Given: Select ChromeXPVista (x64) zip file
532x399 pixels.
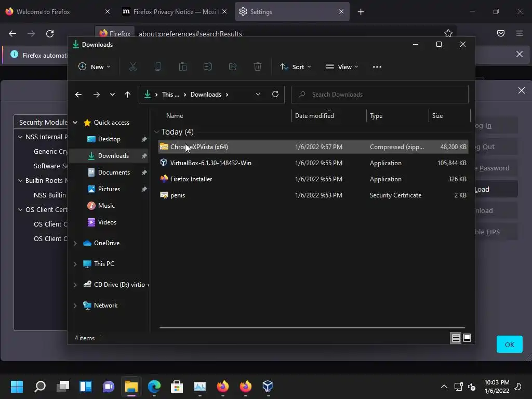Looking at the screenshot, I should (x=313, y=147).
